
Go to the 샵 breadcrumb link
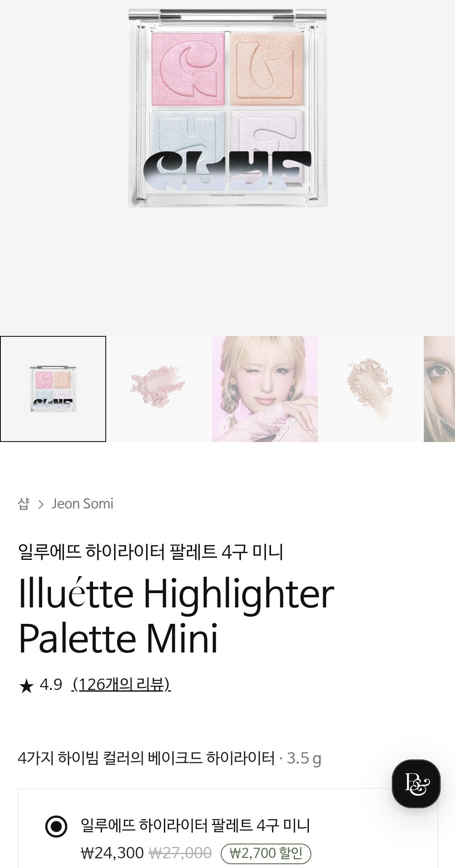coord(24,504)
